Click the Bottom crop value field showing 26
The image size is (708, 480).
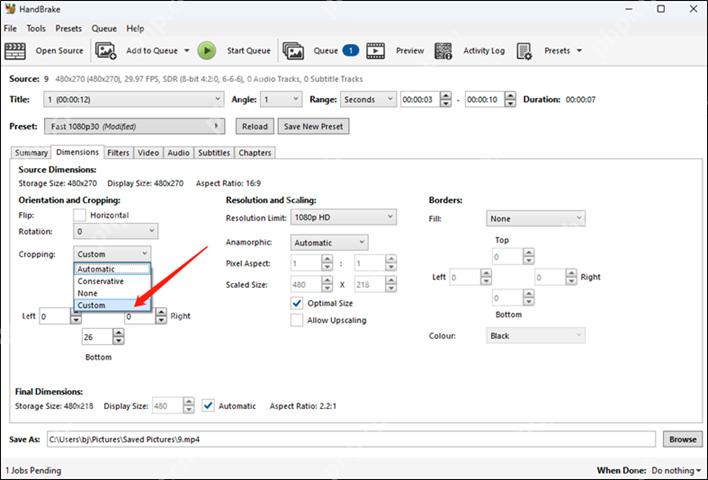point(97,337)
